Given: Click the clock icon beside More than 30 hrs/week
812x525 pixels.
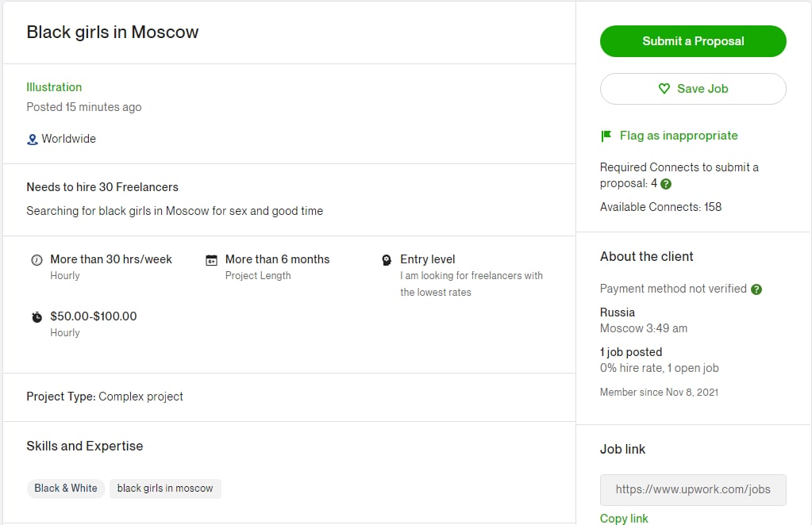Looking at the screenshot, I should [37, 259].
